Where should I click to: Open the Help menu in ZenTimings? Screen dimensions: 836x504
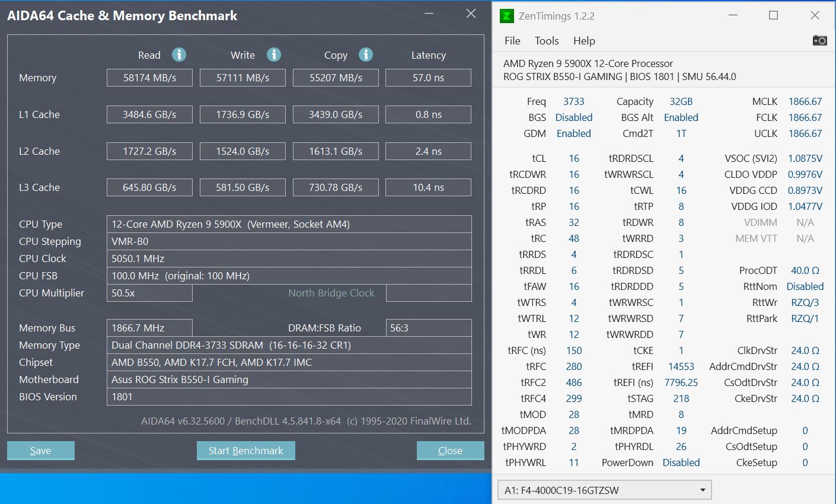584,41
